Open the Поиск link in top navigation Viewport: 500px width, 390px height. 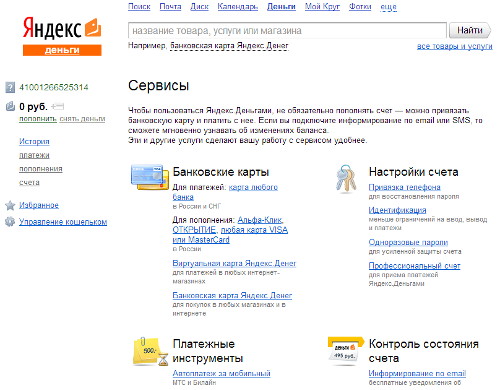coord(139,7)
